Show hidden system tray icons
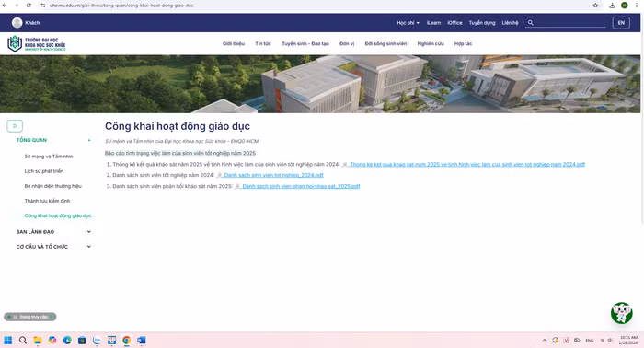 click(545, 341)
